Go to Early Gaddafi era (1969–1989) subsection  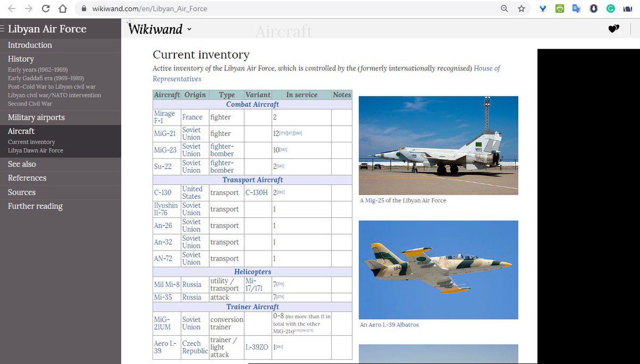point(46,78)
